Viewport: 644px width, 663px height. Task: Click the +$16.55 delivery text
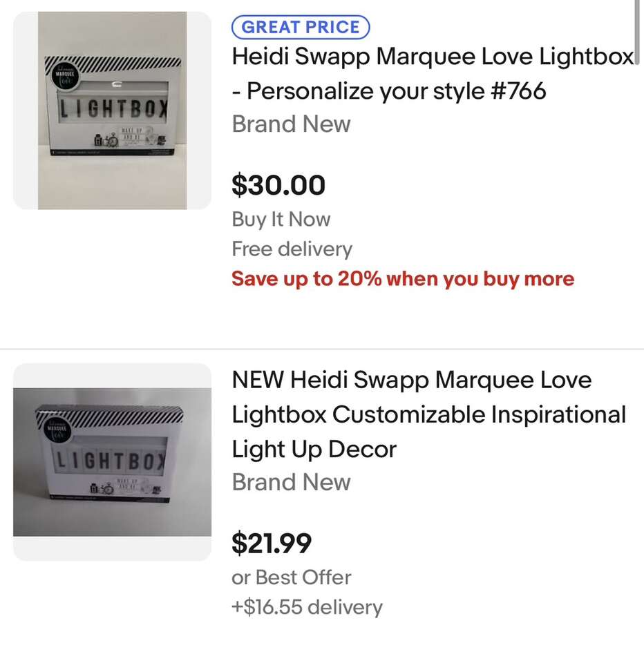307,608
